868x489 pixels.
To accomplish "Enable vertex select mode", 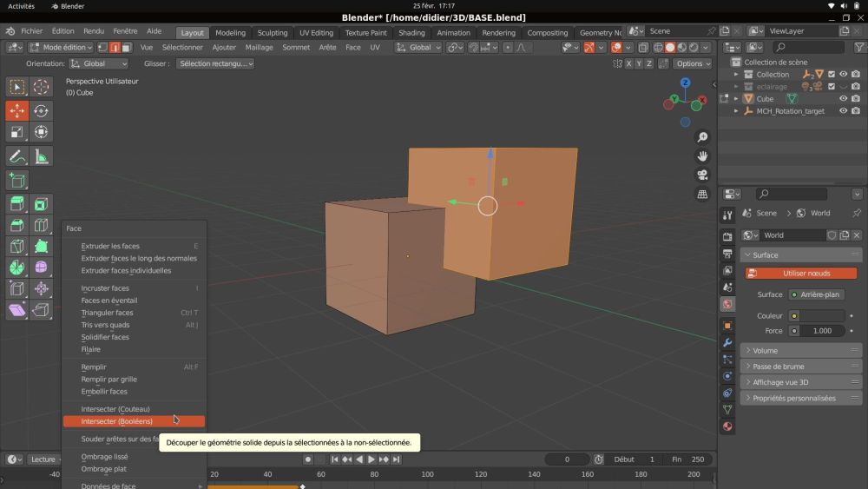I will pyautogui.click(x=103, y=48).
